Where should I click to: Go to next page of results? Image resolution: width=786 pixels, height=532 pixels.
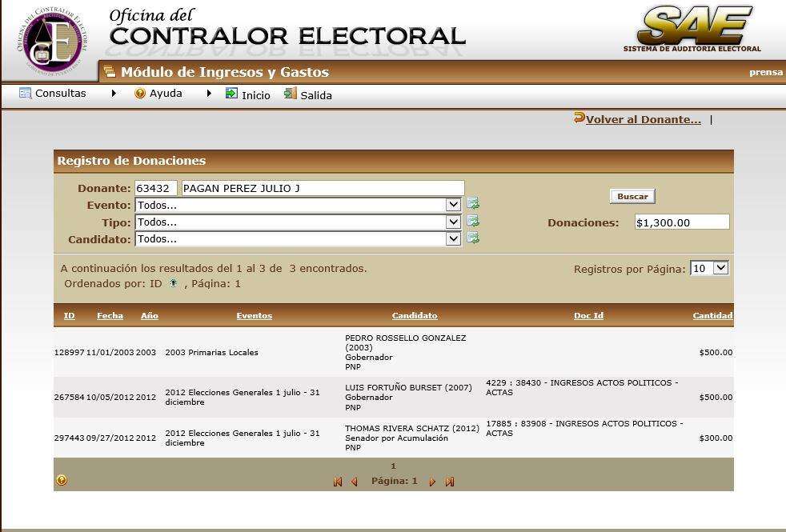point(432,482)
